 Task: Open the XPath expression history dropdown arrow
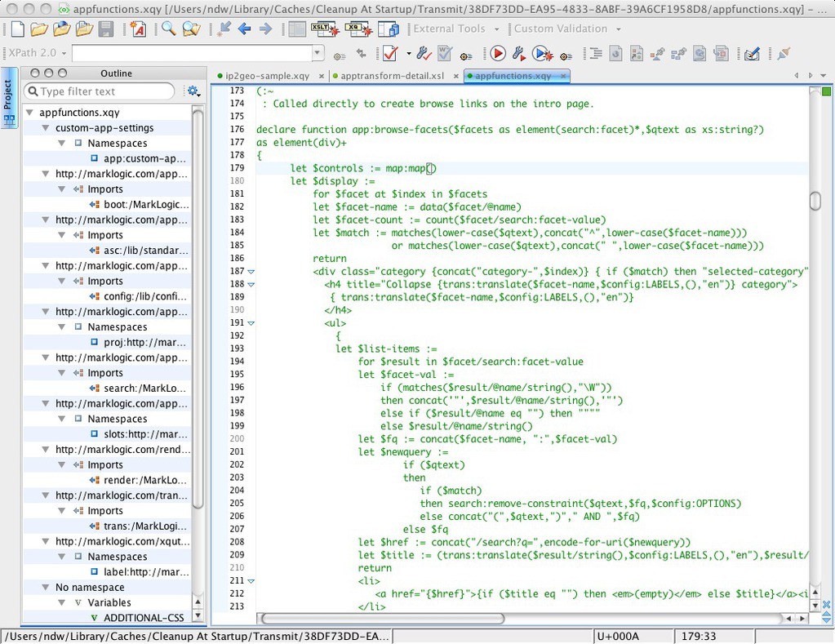click(318, 53)
